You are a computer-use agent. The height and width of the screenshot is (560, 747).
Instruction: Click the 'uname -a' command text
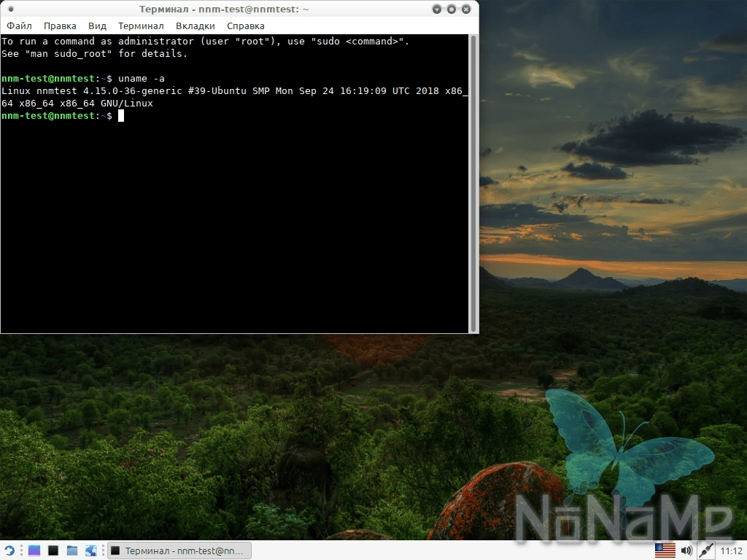click(x=142, y=79)
